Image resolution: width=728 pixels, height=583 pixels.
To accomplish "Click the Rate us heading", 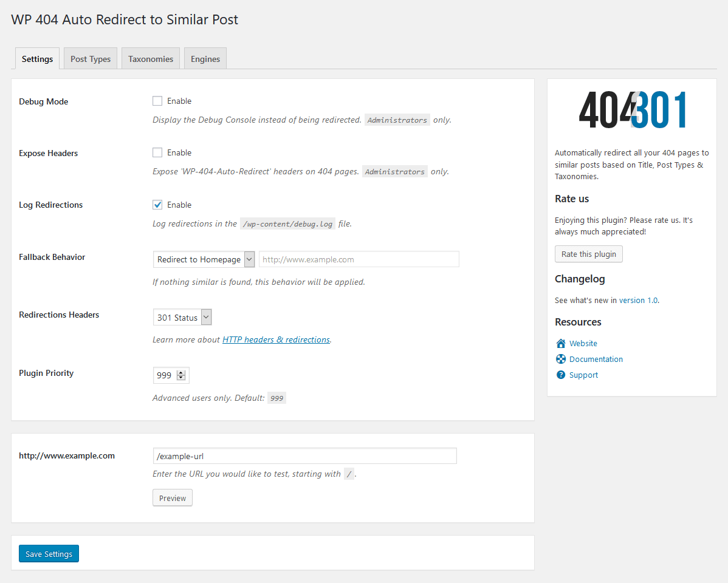I will pos(572,199).
